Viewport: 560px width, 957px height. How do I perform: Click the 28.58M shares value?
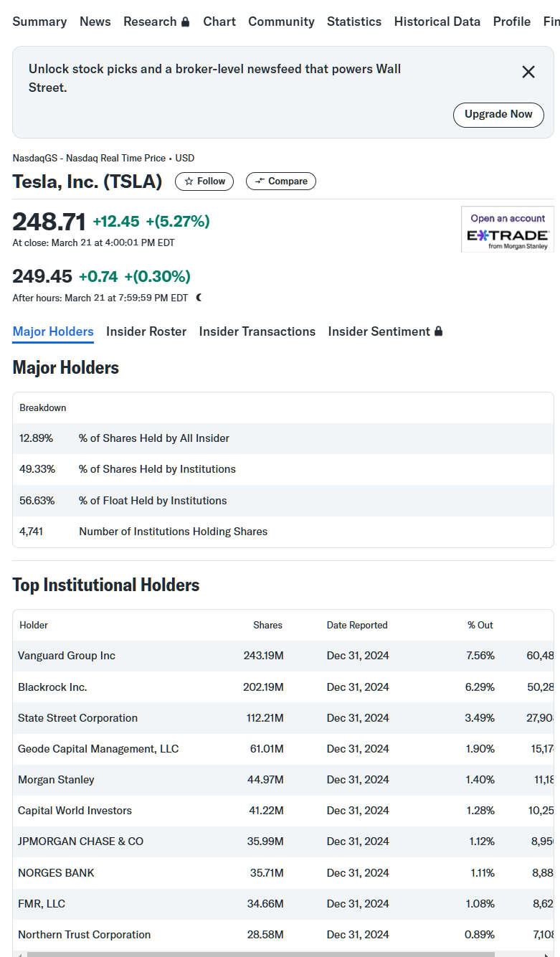[265, 935]
